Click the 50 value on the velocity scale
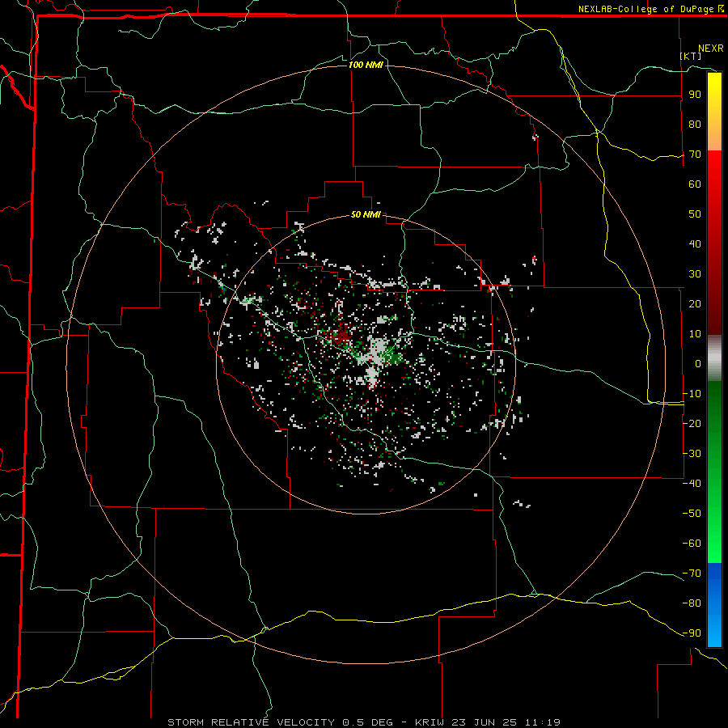The image size is (728, 728). 695,214
